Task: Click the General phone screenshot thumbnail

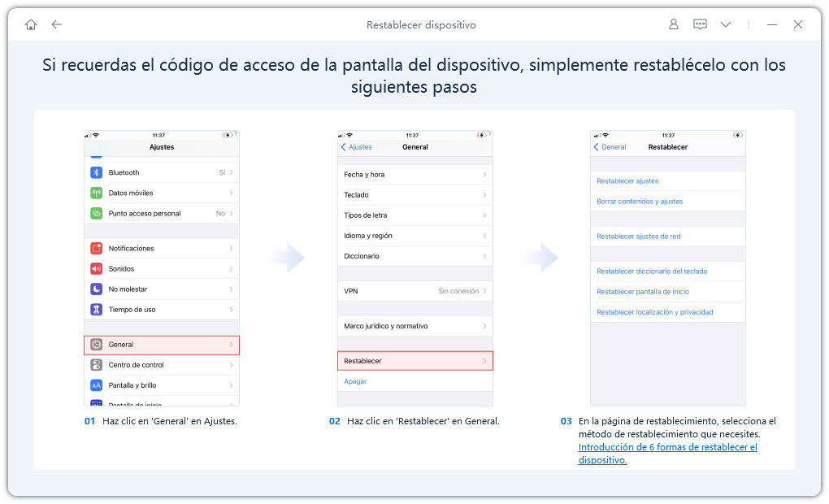Action: [415, 268]
